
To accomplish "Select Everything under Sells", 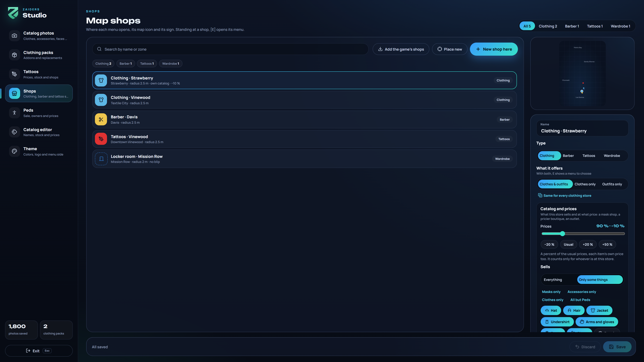I will [x=559, y=280].
